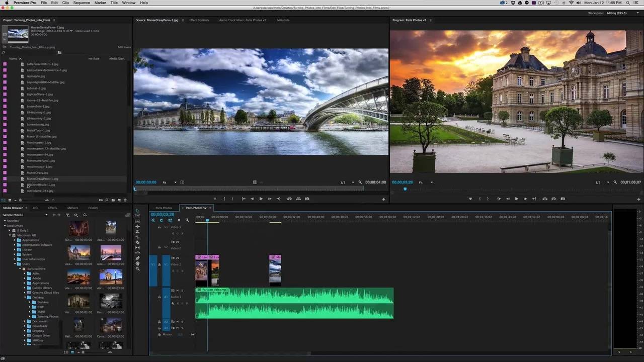Viewport: 644px width, 362px height.
Task: Play the Program monitor sequence
Action: click(516, 199)
